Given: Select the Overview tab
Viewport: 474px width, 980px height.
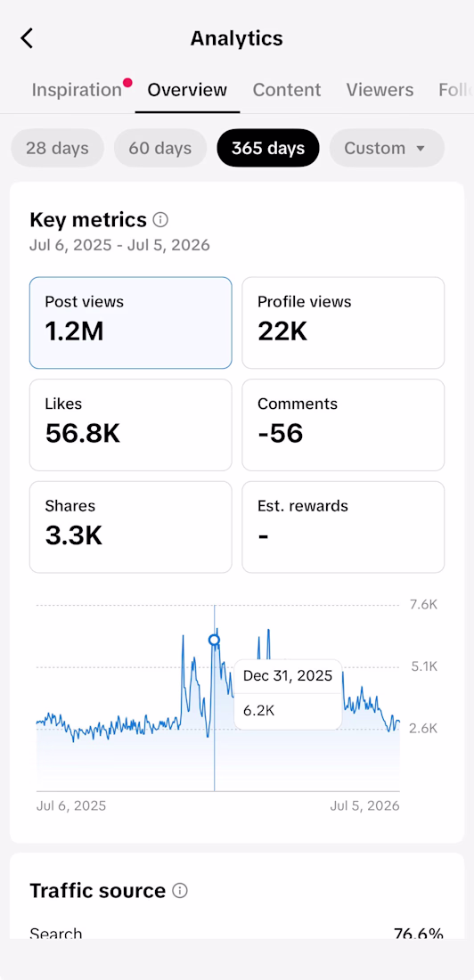Looking at the screenshot, I should pyautogui.click(x=187, y=90).
